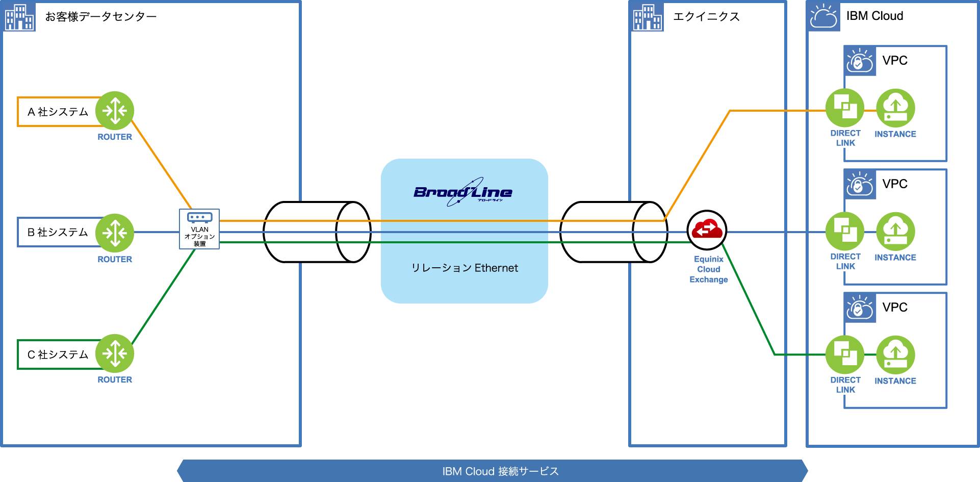
Task: Select the A社システム router icon
Action: 115,111
